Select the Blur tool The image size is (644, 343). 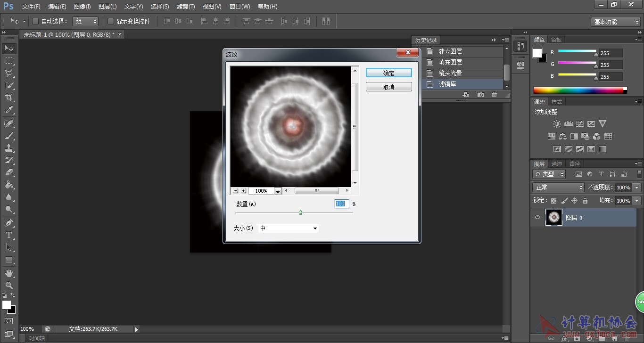(9, 197)
